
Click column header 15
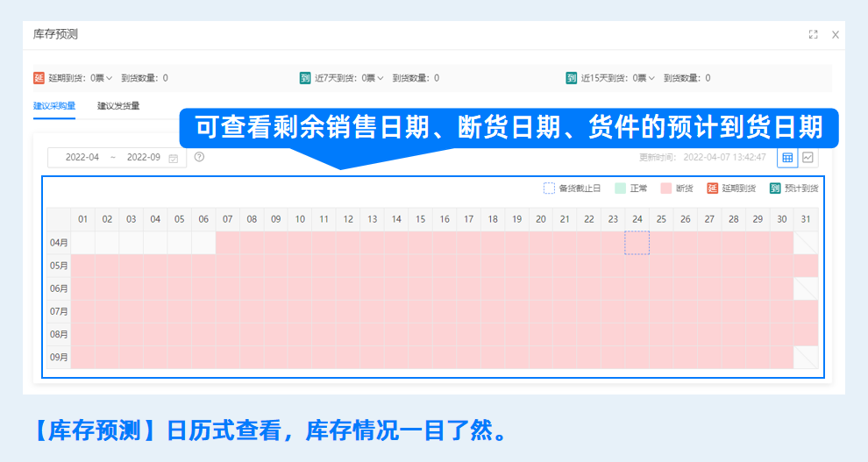(421, 219)
